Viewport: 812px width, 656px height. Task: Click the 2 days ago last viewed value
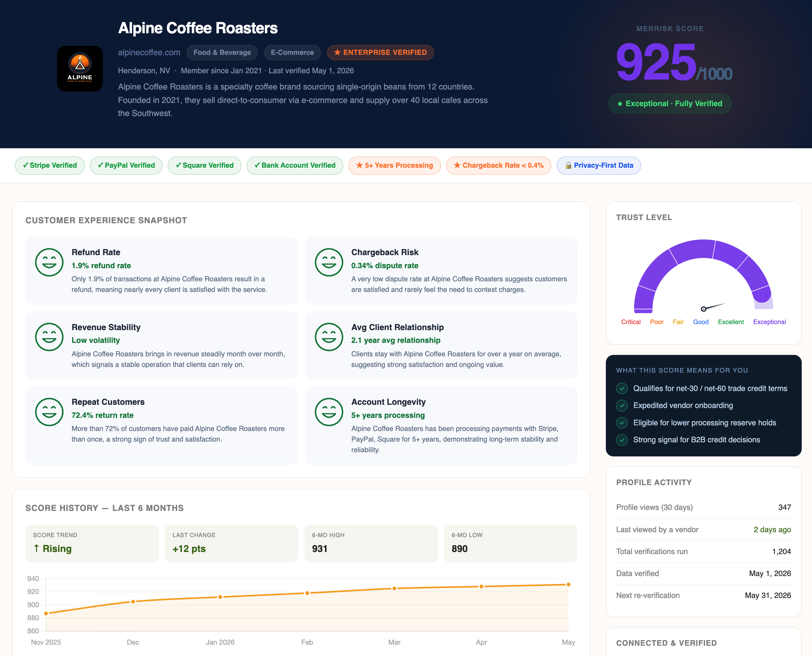coord(772,529)
